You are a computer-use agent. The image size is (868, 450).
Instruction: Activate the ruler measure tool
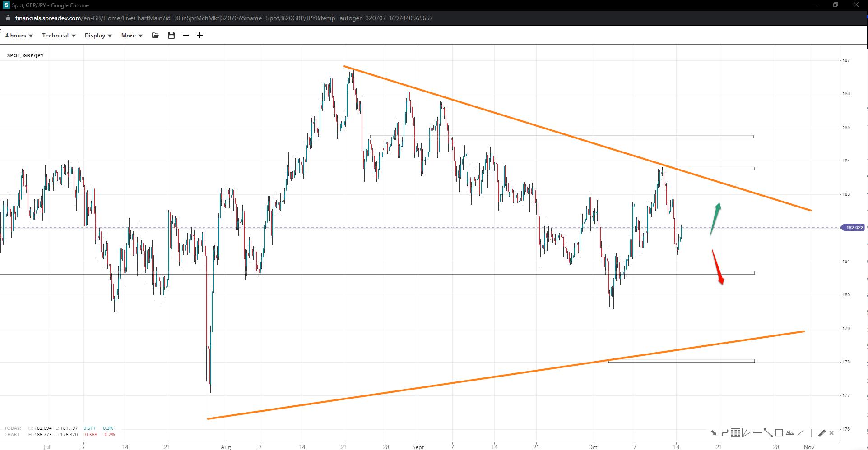(822, 433)
